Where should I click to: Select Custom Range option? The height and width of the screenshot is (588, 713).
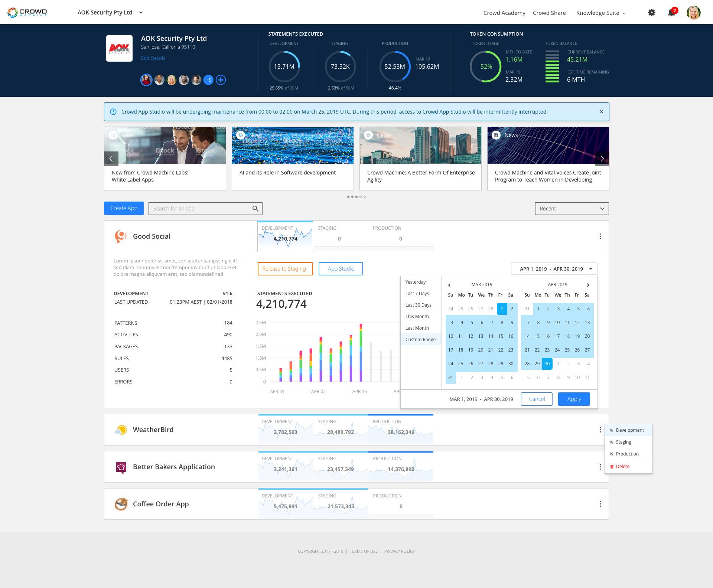click(421, 340)
